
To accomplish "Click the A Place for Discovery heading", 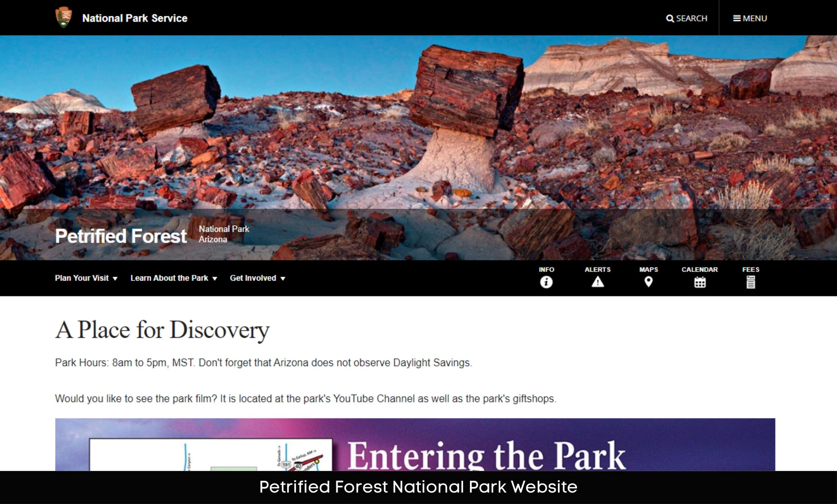I will pyautogui.click(x=162, y=330).
